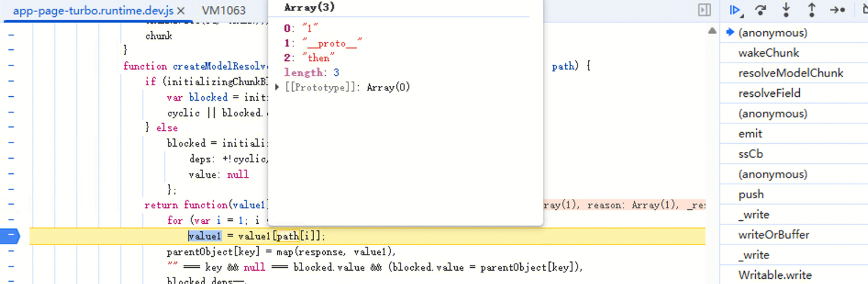Jump to the resolveField stack frame
Screen dimensions: 868x284
click(x=769, y=93)
